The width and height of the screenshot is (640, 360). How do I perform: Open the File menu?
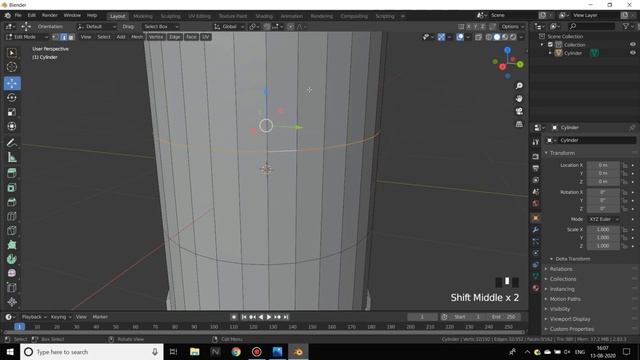(x=18, y=15)
